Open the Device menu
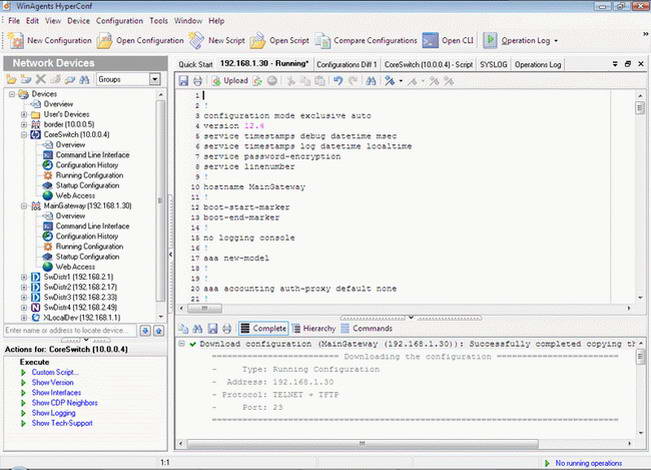Screen dimensions: 651x470 [x=78, y=21]
